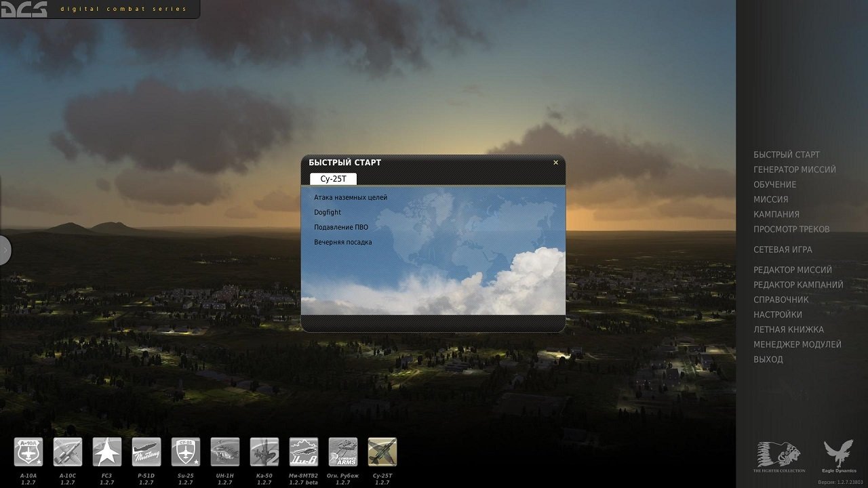Select the Подавление ПВО mission
This screenshot has height=488, width=868.
click(341, 227)
